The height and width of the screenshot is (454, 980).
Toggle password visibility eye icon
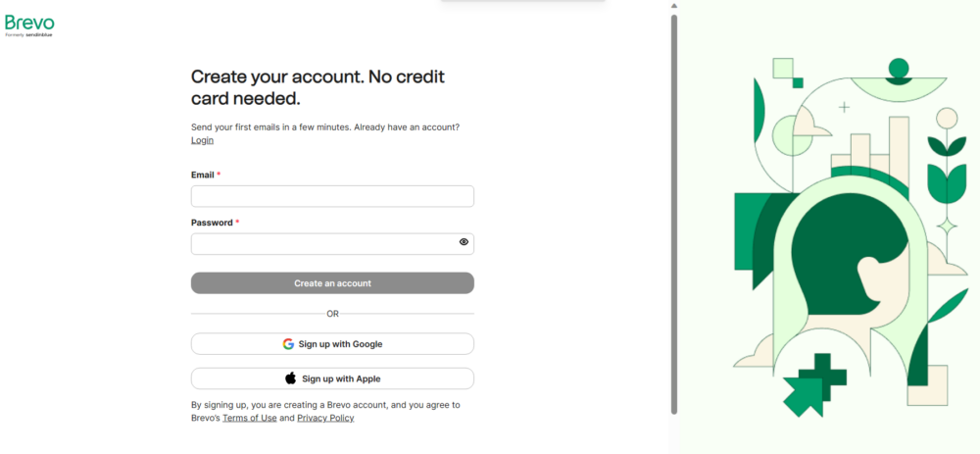[464, 242]
